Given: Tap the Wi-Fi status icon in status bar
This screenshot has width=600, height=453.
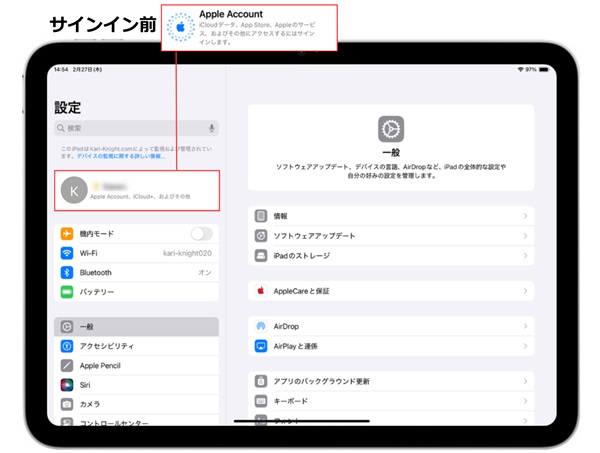Looking at the screenshot, I should tap(520, 69).
